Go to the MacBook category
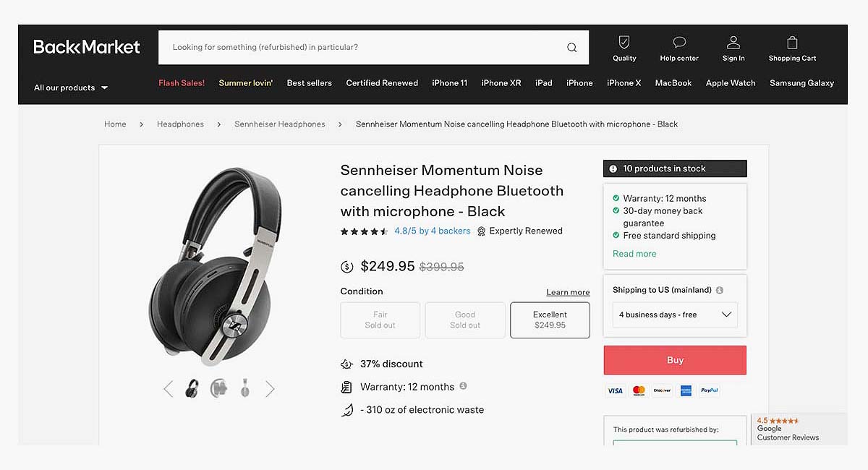 pos(673,83)
